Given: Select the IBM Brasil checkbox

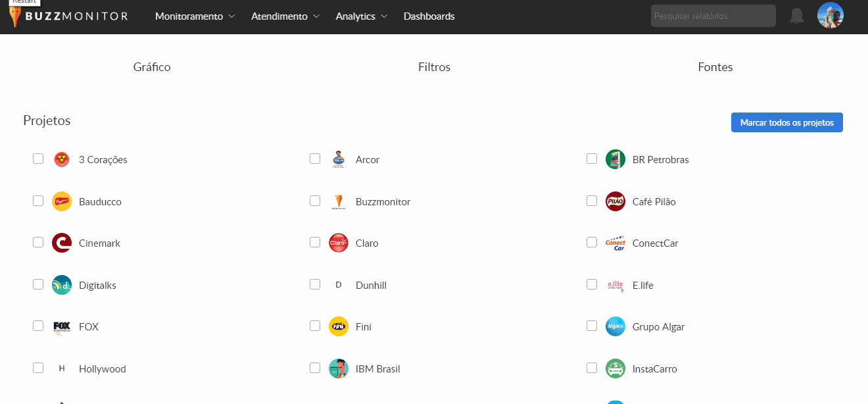Looking at the screenshot, I should [315, 368].
